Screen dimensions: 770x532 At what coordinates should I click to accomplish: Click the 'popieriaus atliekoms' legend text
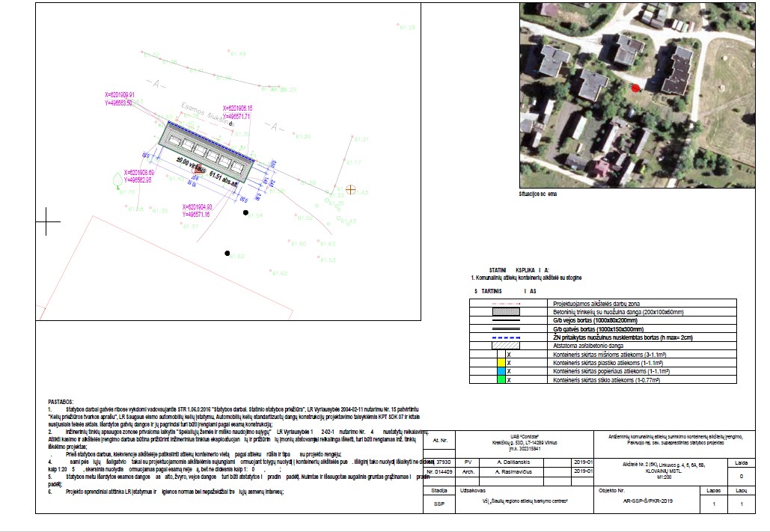pyautogui.click(x=611, y=371)
